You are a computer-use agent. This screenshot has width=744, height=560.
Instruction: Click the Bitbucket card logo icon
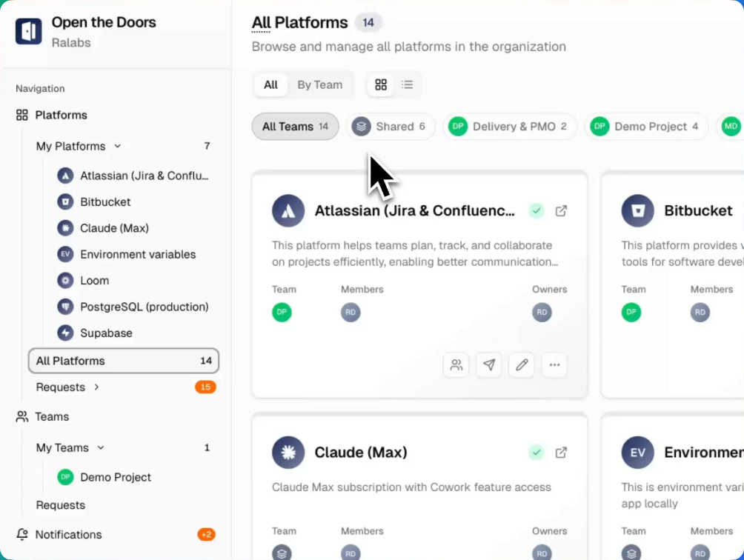[638, 210]
